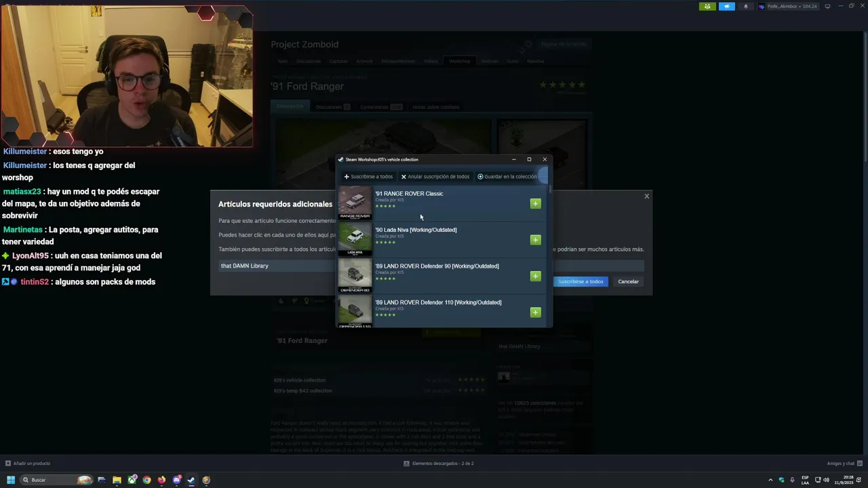The width and height of the screenshot is (868, 488).
Task: Open '91 RANGE ROVER Classic title link
Action: coord(409,194)
